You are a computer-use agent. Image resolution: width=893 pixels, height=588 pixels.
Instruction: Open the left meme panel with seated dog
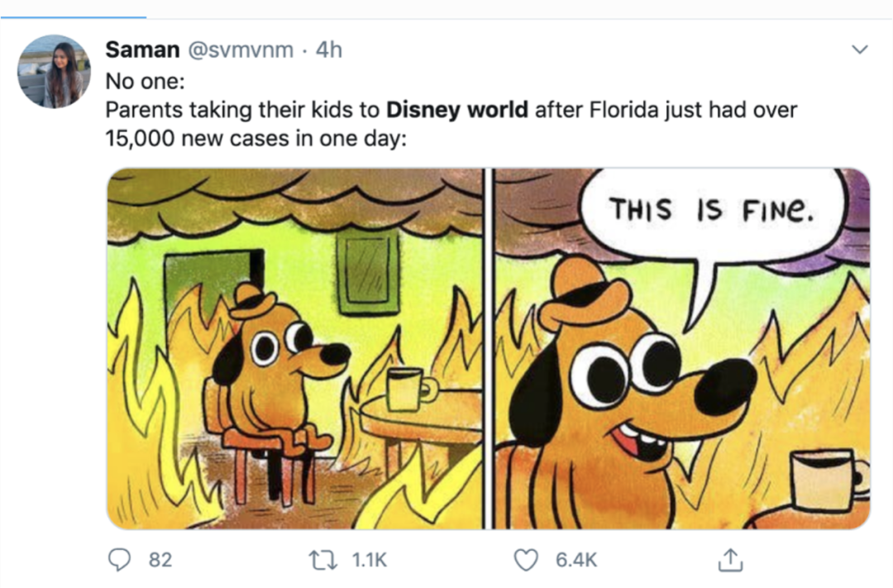[295, 349]
